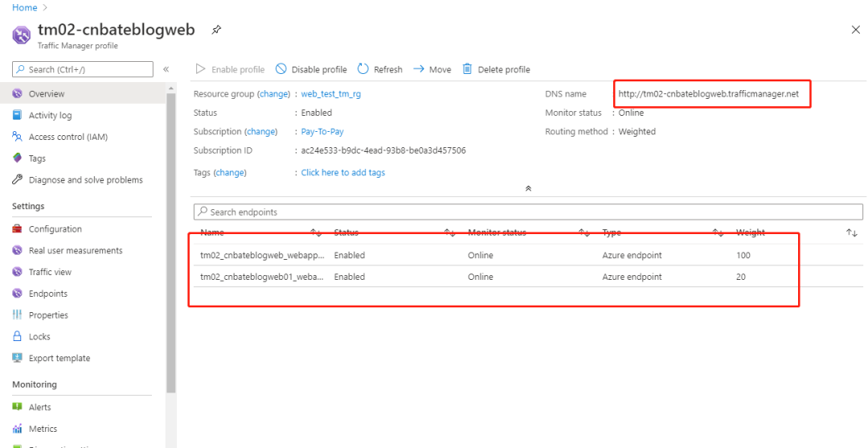Screen dimensions: 868x448
Task: Sort endpoints by Name column
Action: (x=316, y=233)
